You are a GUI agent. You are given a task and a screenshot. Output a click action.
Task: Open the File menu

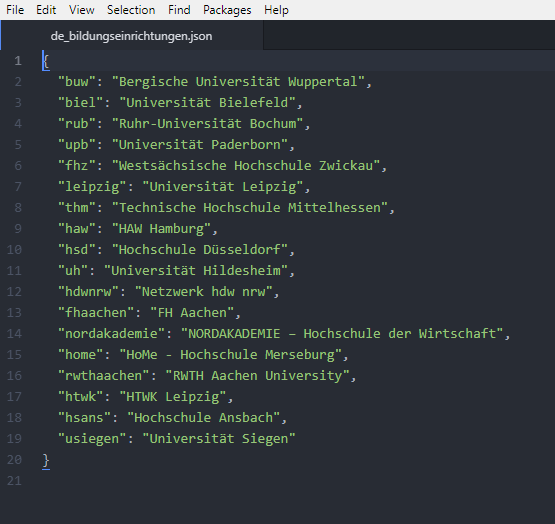pyautogui.click(x=15, y=10)
